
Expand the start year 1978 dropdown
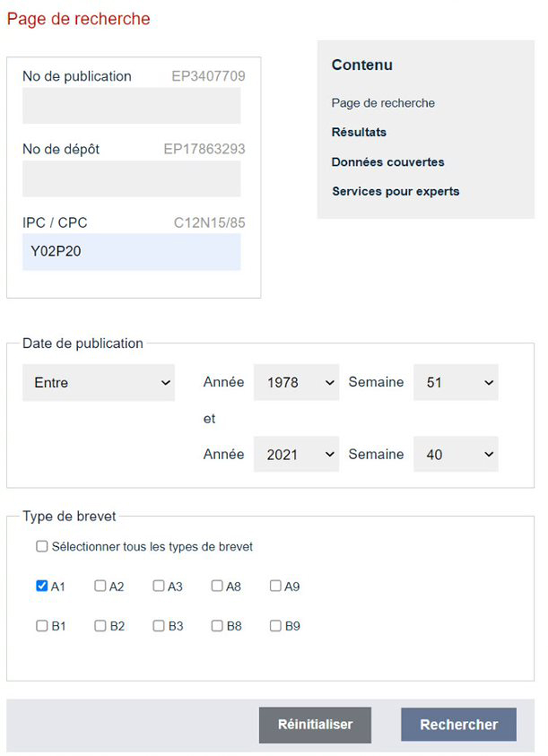click(x=296, y=382)
